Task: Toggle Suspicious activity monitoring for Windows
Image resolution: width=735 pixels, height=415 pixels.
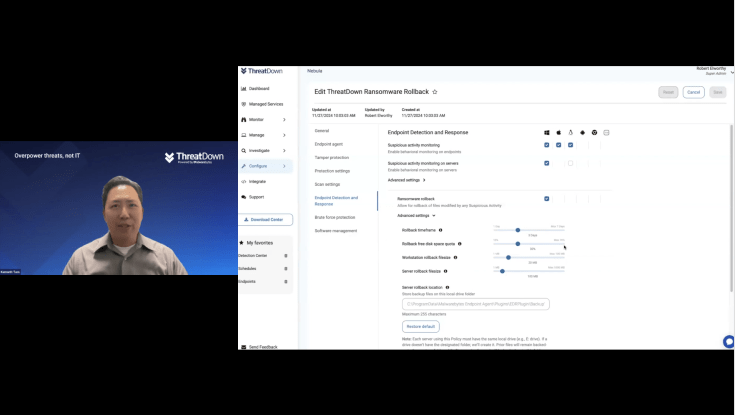Action: [x=547, y=145]
